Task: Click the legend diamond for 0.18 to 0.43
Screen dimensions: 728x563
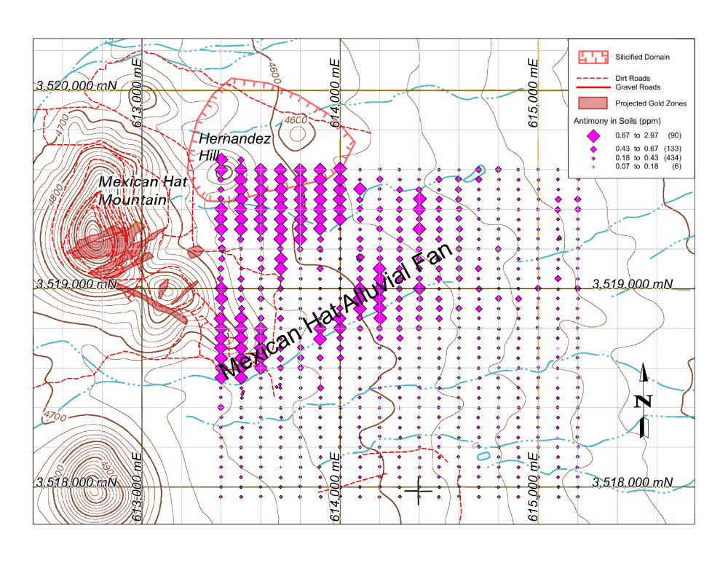Action: pyautogui.click(x=593, y=158)
